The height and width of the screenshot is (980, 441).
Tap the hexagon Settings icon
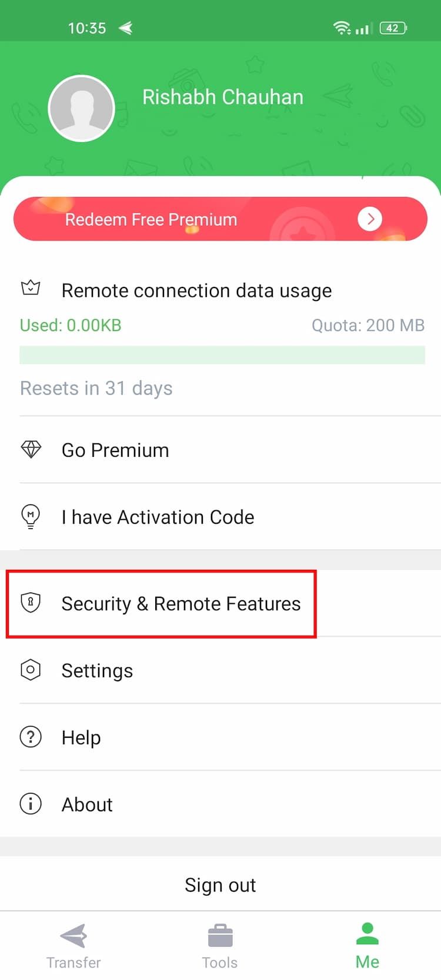point(31,670)
